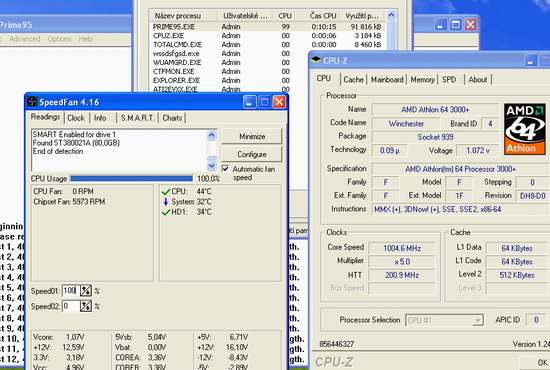Screen dimensions: 550x370
Task: Switch to the Charts tab in SpeedFan
Action: [172, 118]
